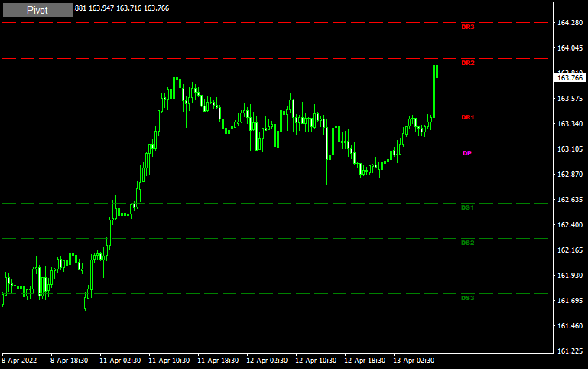This screenshot has width=588, height=369.
Task: Click the 11 Apr 10:30 time label
Action: tap(168, 360)
